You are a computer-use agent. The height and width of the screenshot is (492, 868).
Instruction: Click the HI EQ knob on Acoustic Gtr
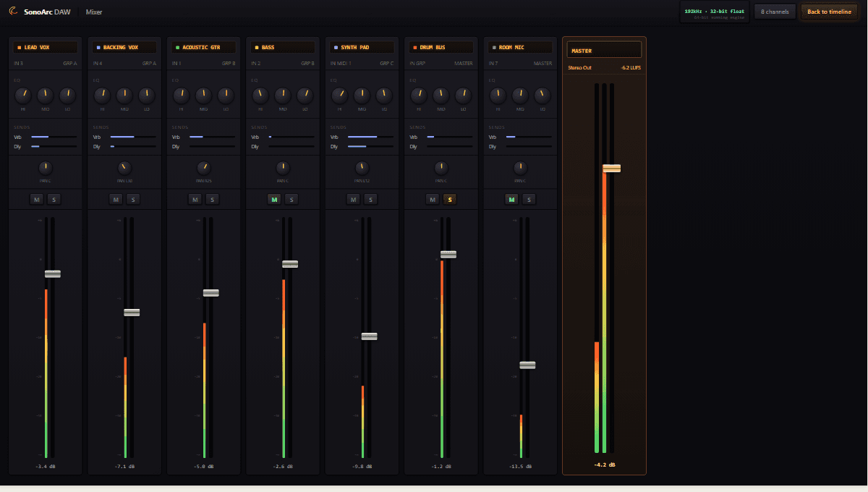pyautogui.click(x=182, y=95)
